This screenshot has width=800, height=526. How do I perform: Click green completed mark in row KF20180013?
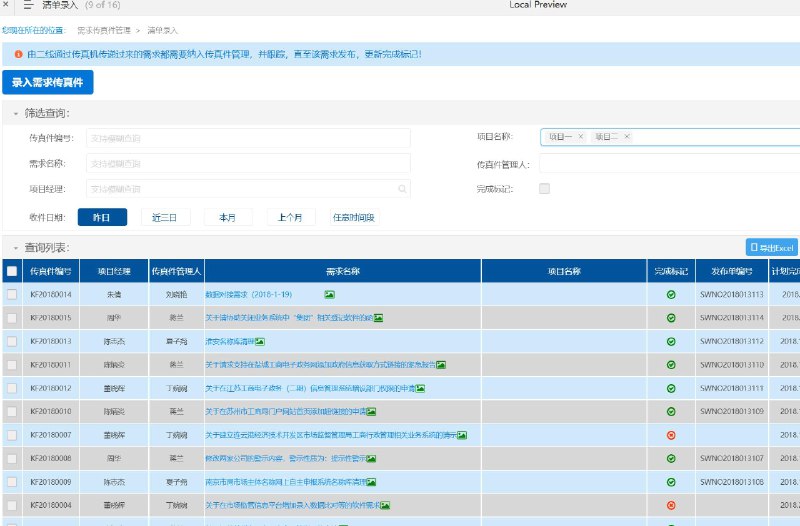(x=671, y=341)
